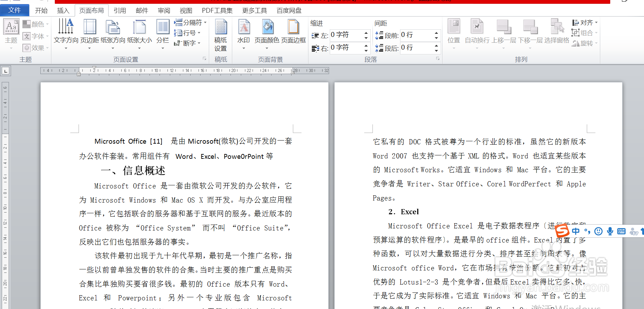
Task: Open the 分隔符 breaks dropdown
Action: (190, 23)
